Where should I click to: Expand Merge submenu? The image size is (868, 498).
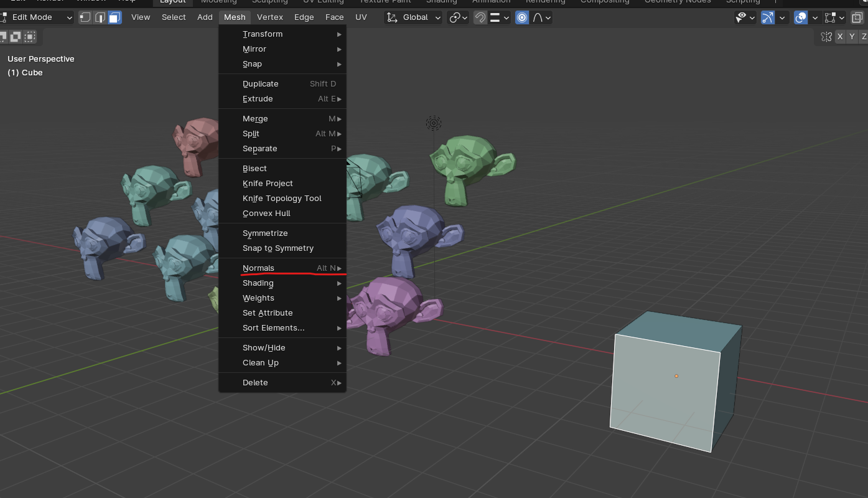pos(282,119)
